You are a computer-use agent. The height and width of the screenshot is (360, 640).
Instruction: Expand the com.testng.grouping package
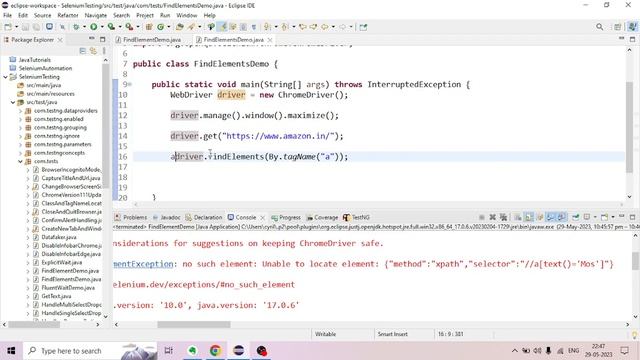tap(20, 127)
